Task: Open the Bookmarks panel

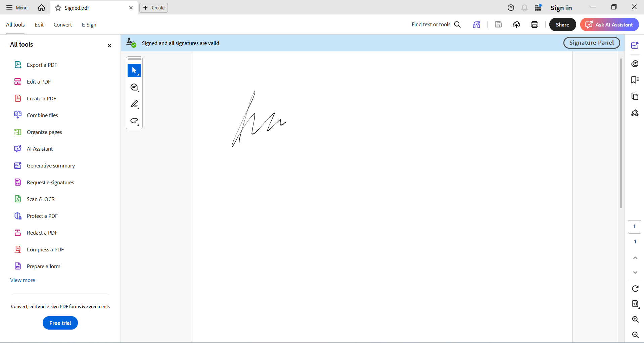Action: 635,80
